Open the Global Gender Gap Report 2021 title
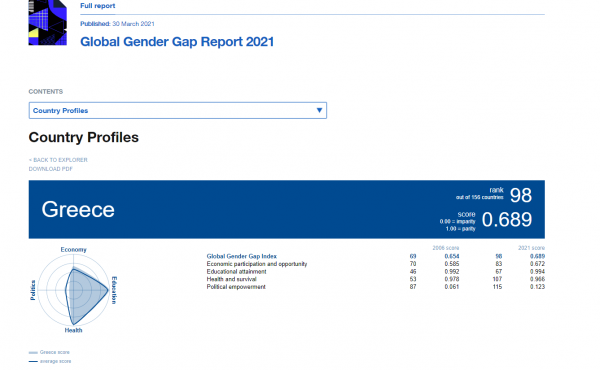Image resolution: width=600 pixels, height=370 pixels. click(x=177, y=42)
